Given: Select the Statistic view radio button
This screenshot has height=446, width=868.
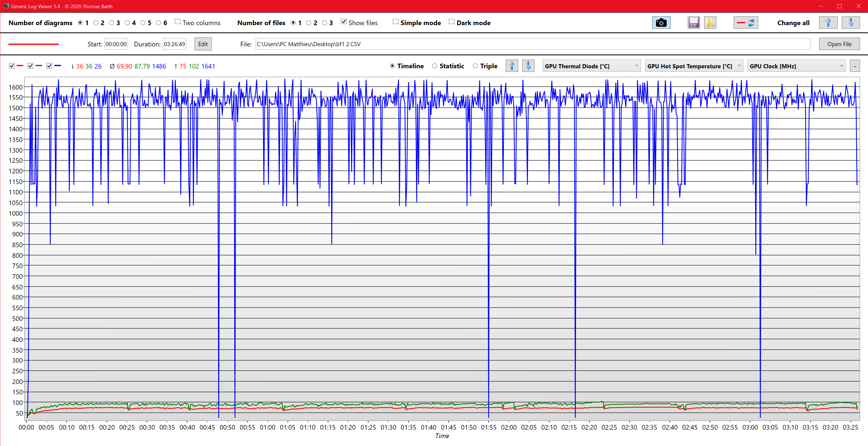Looking at the screenshot, I should [435, 66].
